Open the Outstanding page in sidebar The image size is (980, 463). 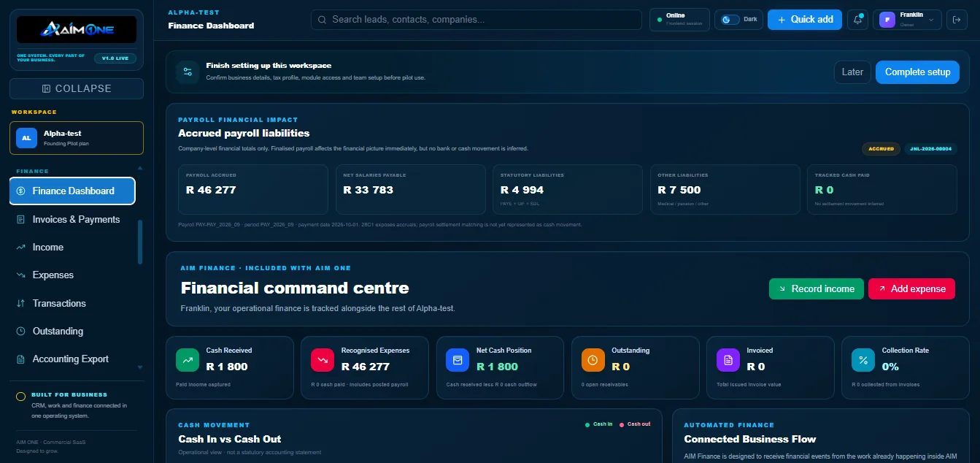pos(72,331)
